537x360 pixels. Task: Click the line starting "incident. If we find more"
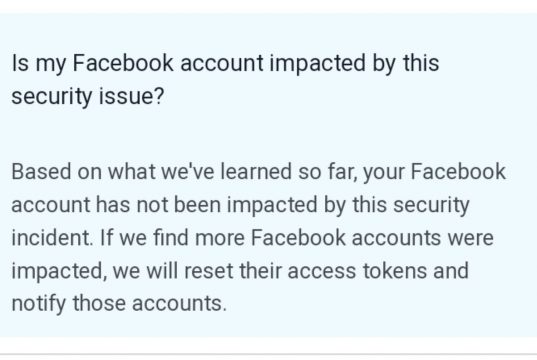tap(252, 238)
